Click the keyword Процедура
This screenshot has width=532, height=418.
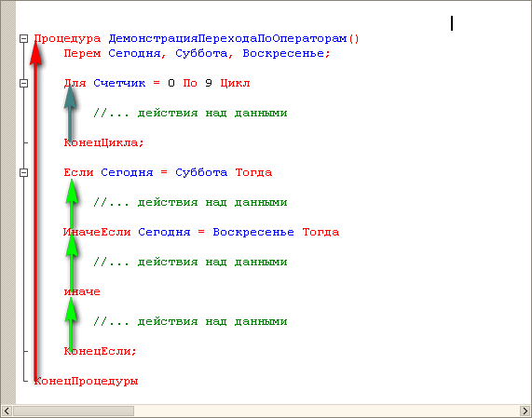point(67,39)
